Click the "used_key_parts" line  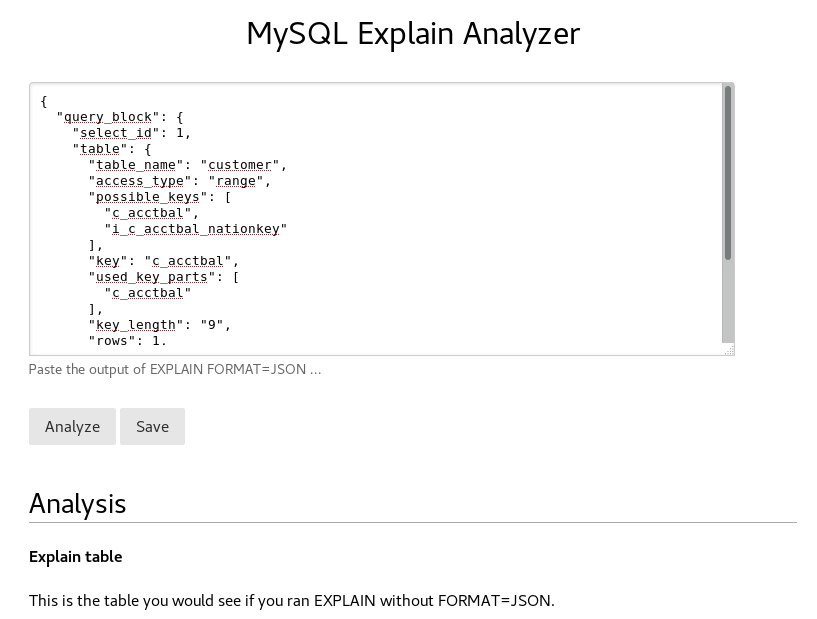163,277
